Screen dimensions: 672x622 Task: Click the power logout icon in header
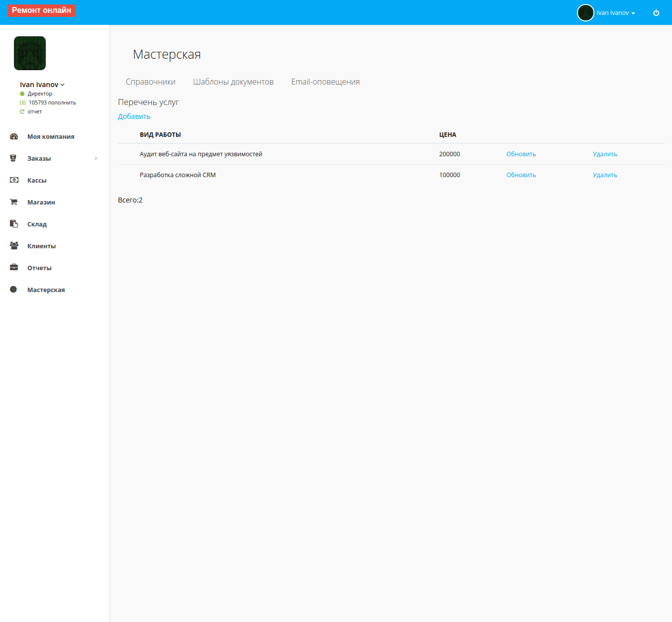coord(656,13)
